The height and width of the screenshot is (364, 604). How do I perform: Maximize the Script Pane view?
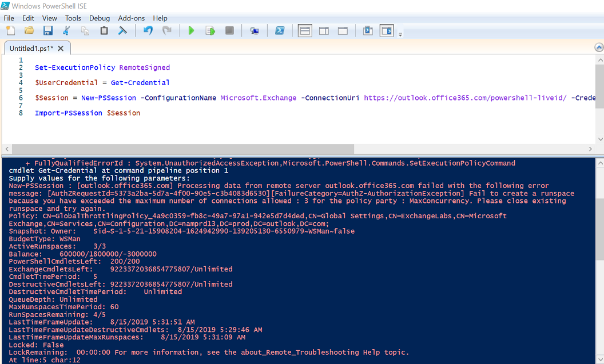coord(343,30)
